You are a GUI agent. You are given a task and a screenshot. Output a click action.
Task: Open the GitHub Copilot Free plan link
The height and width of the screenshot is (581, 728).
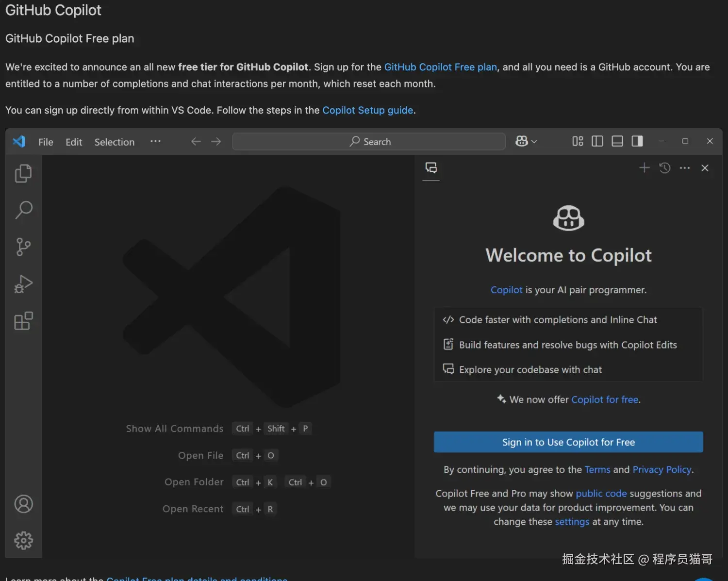441,67
